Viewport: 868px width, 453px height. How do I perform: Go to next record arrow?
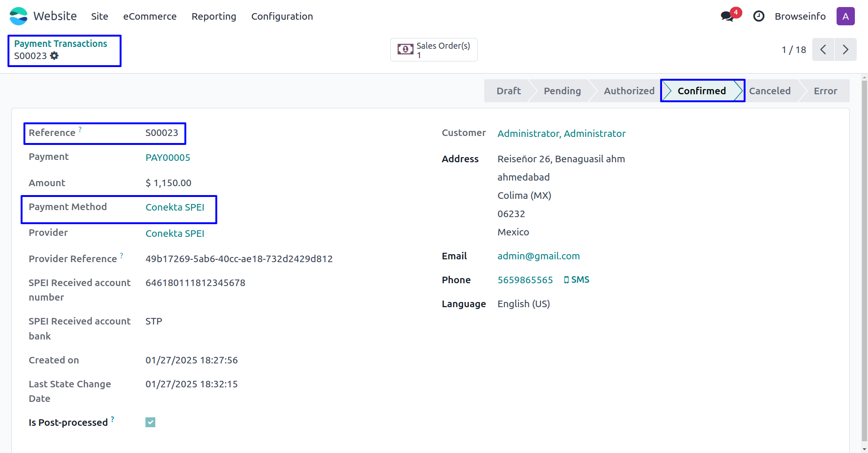coord(845,50)
